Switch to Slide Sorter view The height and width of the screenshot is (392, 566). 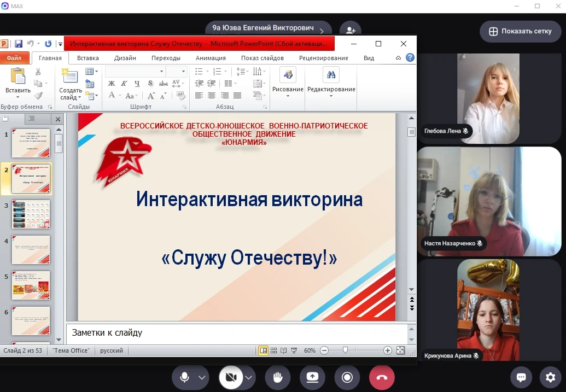tap(273, 350)
